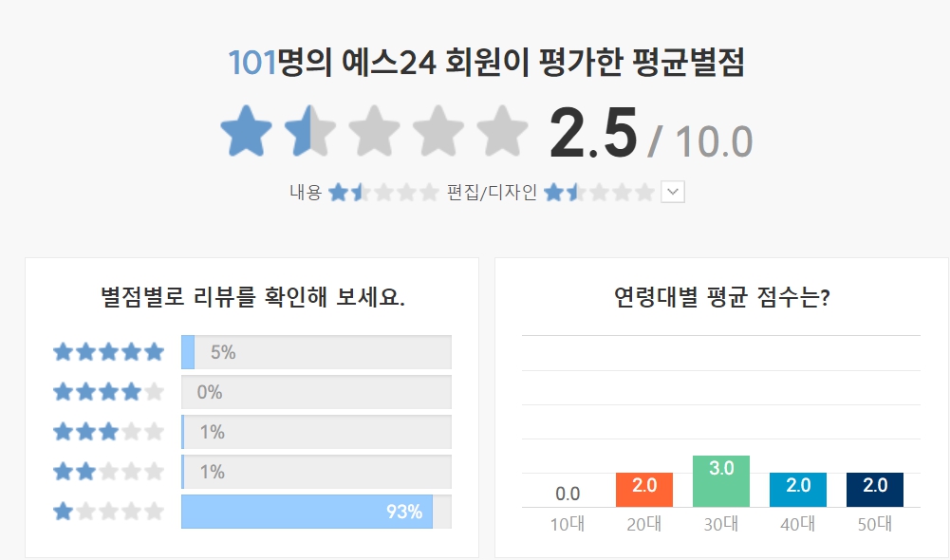Click the 93% one-star progress bar
The width and height of the screenshot is (950, 560).
coord(306,511)
